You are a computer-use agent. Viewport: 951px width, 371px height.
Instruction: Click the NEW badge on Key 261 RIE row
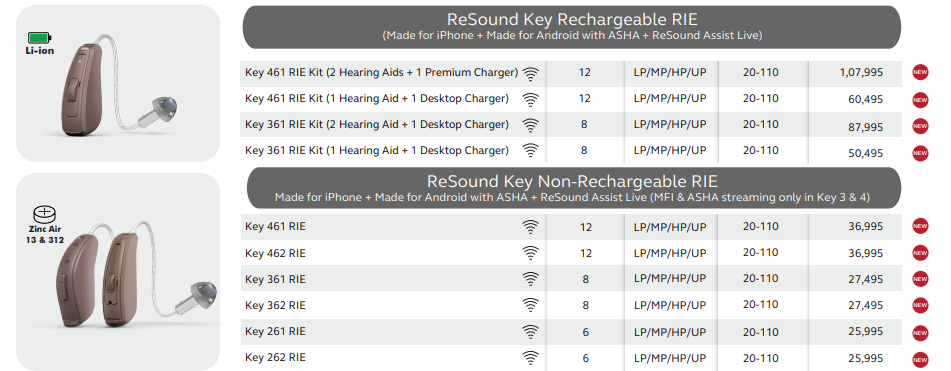pyautogui.click(x=920, y=332)
